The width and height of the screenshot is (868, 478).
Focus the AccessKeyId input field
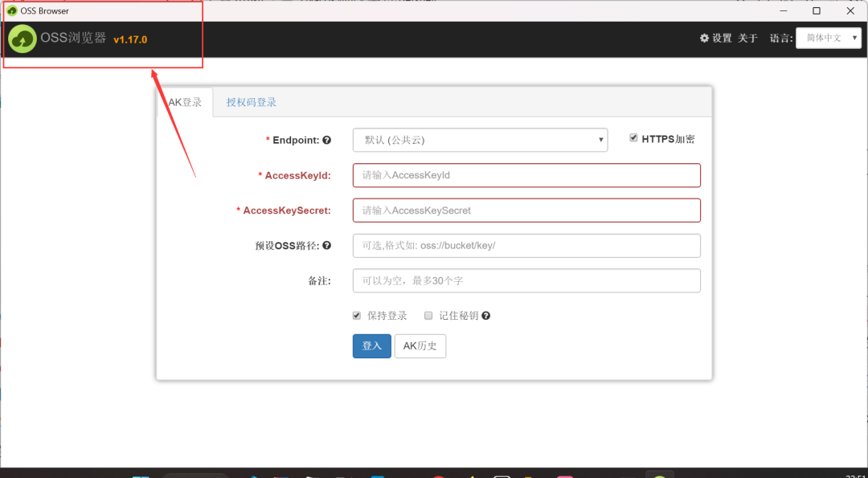click(526, 175)
